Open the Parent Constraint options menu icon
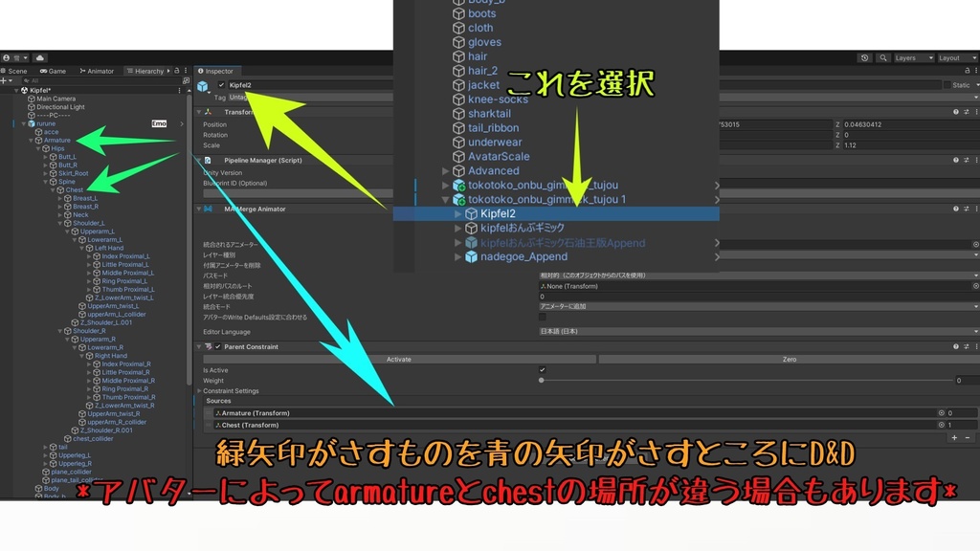The height and width of the screenshot is (551, 980). point(975,346)
